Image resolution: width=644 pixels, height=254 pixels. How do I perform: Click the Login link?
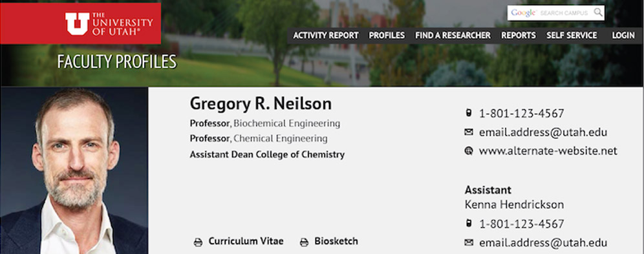point(623,36)
